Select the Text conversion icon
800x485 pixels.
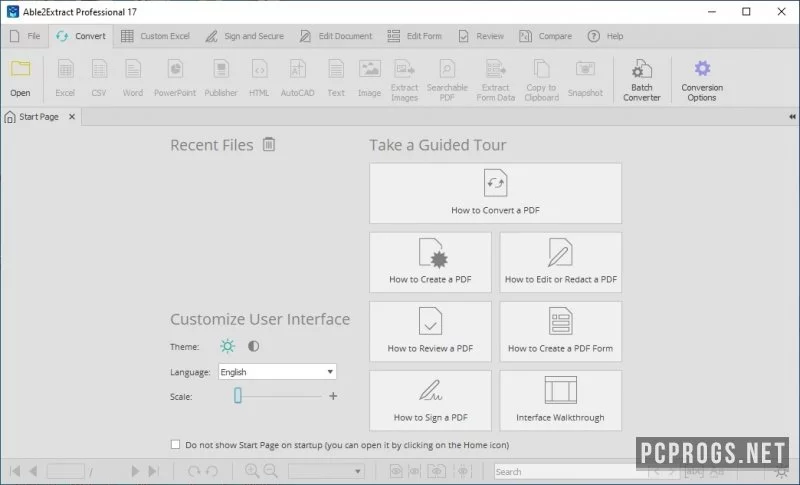pyautogui.click(x=336, y=69)
